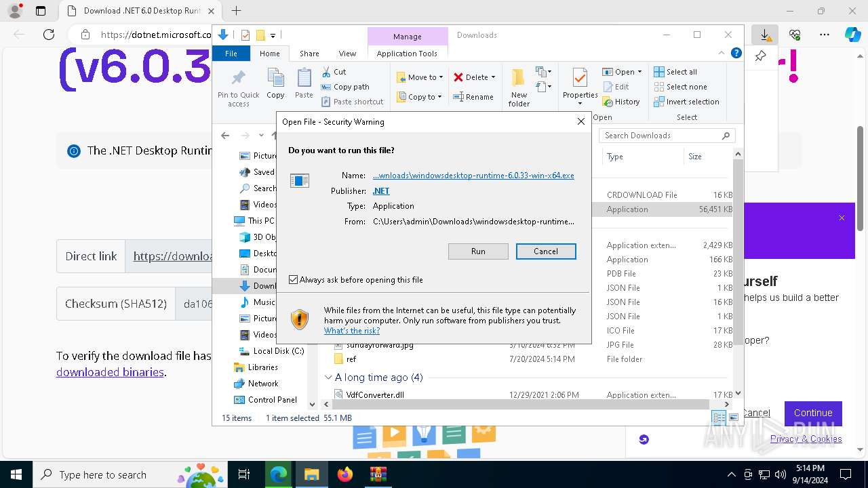
Task: Click Select all in the ribbon
Action: pos(675,72)
